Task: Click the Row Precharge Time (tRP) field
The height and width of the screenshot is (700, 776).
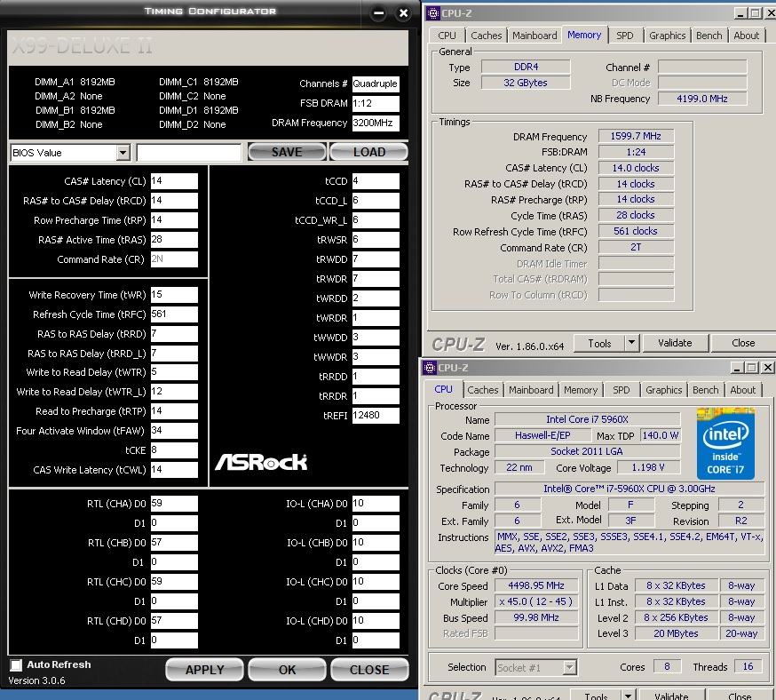Action: (174, 220)
